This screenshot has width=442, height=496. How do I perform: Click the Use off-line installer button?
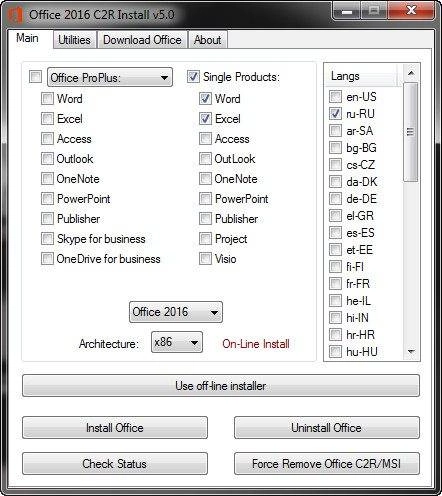click(x=221, y=386)
